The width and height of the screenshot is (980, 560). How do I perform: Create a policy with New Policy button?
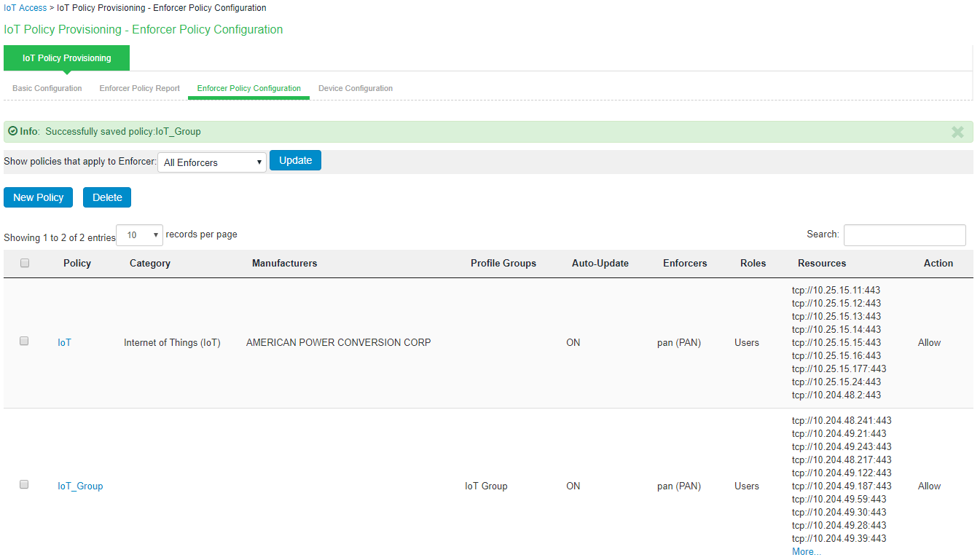(38, 197)
